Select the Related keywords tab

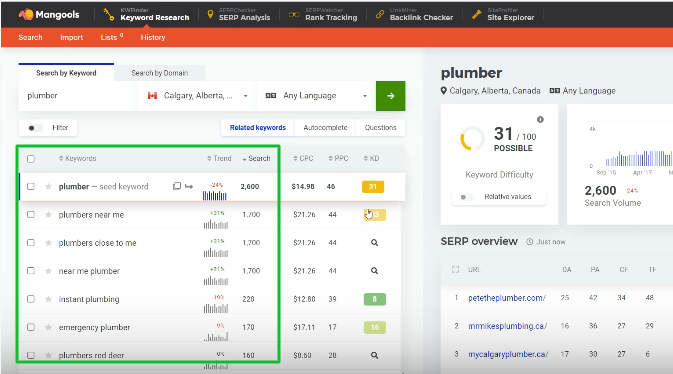point(258,128)
